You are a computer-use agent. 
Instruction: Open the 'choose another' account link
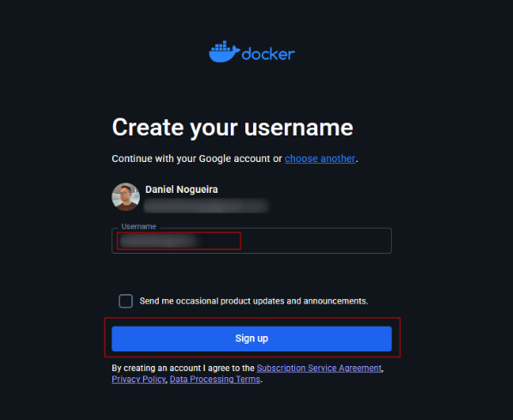click(320, 159)
